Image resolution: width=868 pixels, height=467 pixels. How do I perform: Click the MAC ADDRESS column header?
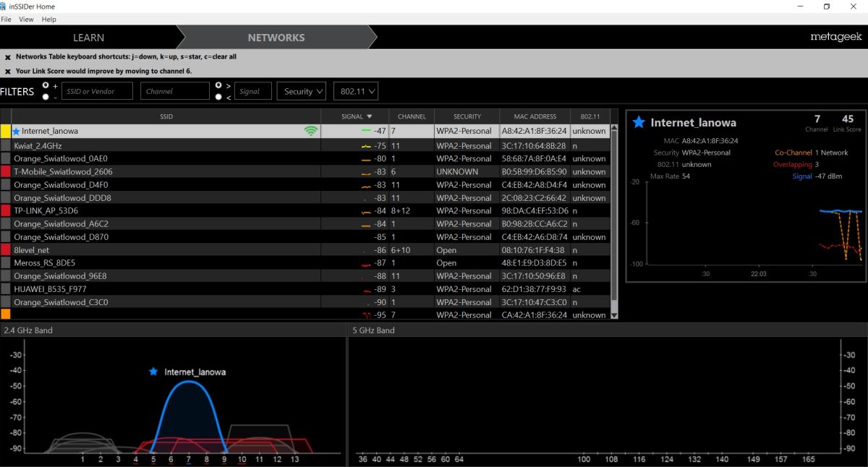coord(535,116)
